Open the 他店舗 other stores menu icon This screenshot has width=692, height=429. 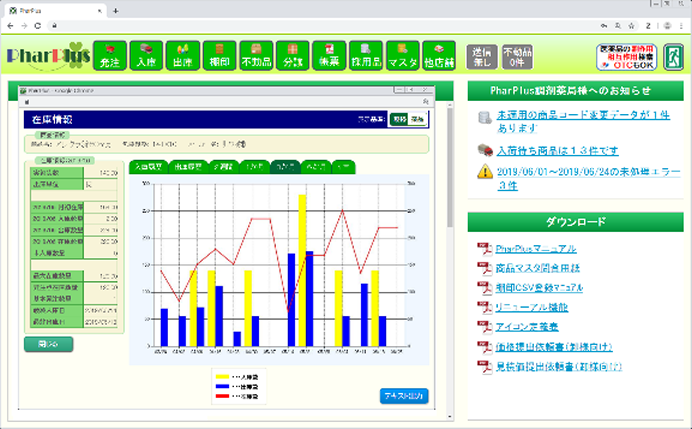439,56
